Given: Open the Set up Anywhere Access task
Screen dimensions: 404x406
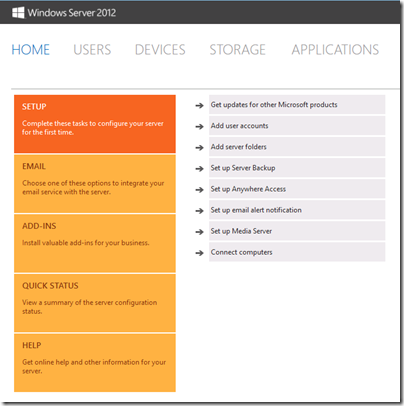Looking at the screenshot, I should [x=297, y=189].
